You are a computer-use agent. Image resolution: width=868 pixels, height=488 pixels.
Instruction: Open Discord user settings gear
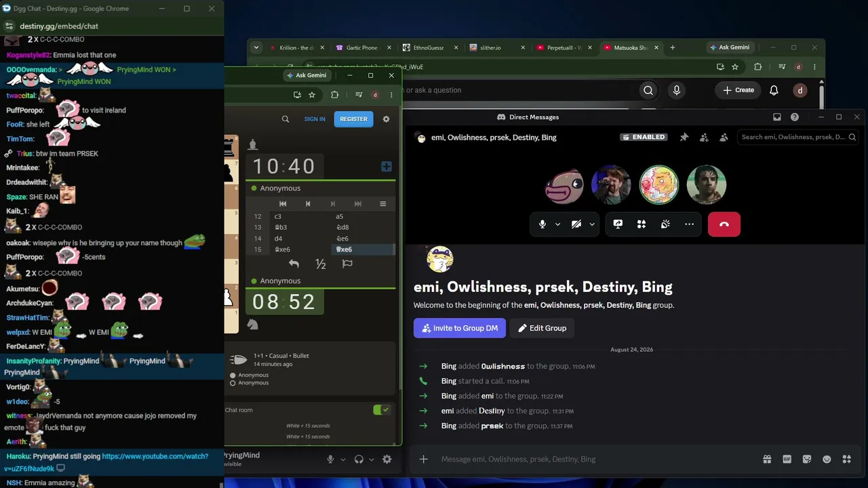[x=387, y=459]
